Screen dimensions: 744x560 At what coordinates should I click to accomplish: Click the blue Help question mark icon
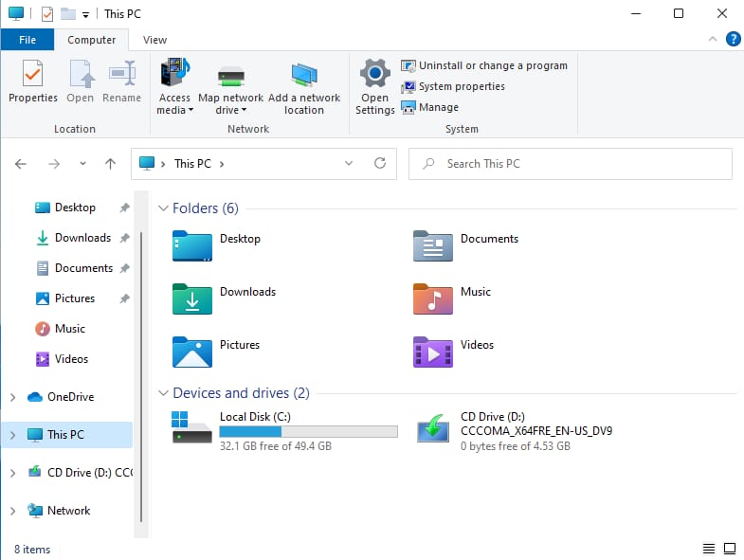pyautogui.click(x=733, y=39)
